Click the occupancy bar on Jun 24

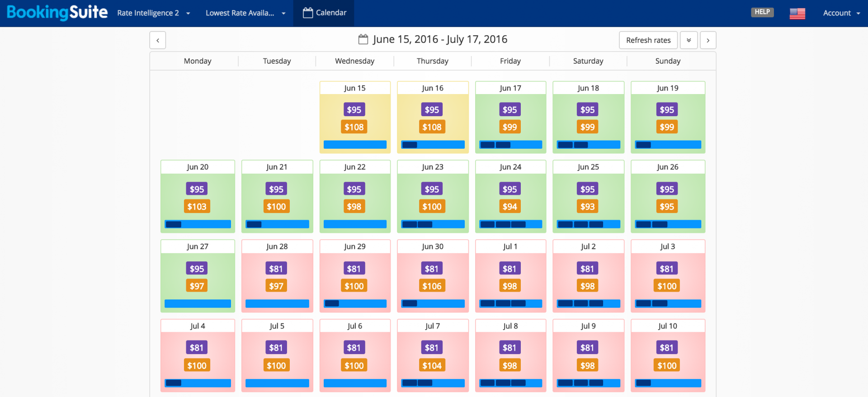(x=510, y=224)
